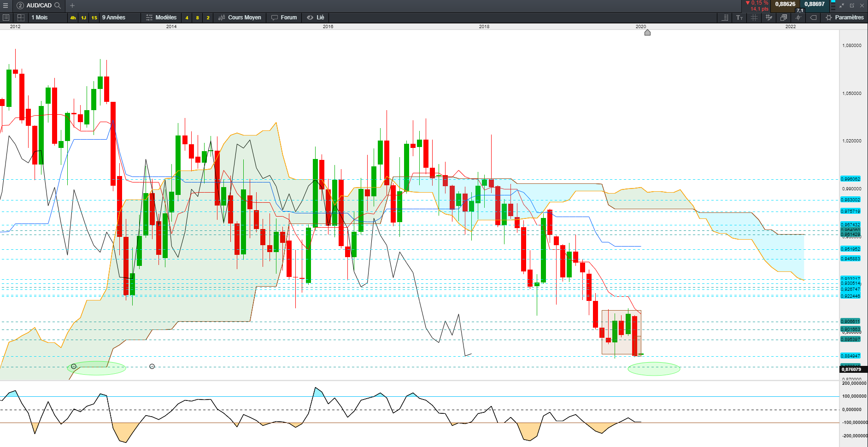Toggle the Lié linked mode

[320, 18]
